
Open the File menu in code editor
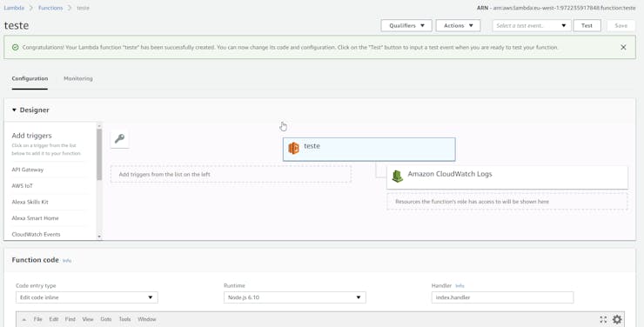tap(37, 319)
